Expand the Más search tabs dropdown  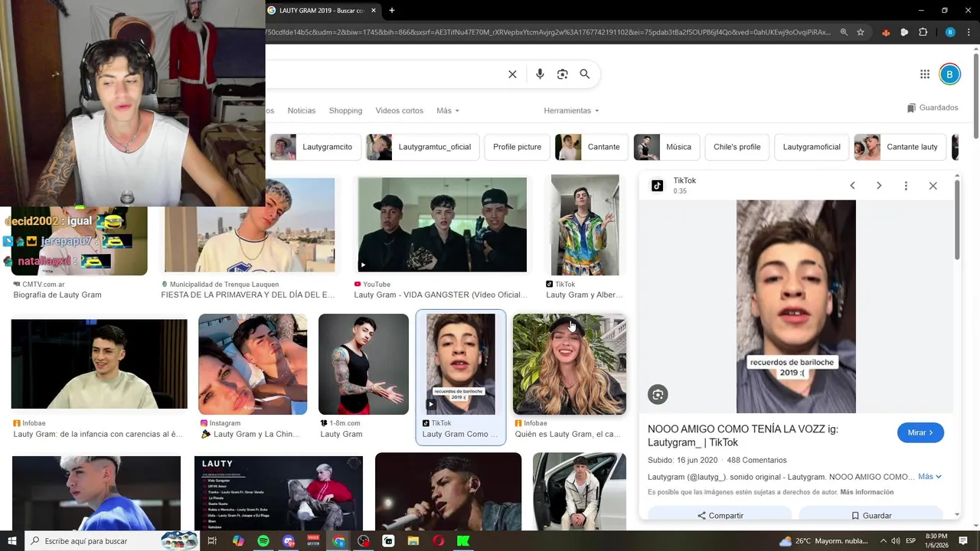448,111
